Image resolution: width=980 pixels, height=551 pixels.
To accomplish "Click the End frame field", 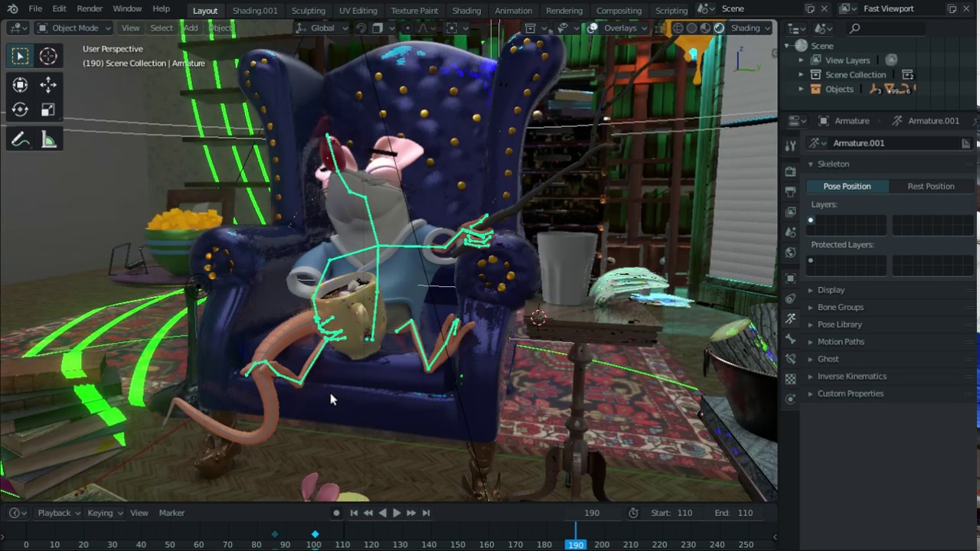I will pyautogui.click(x=733, y=513).
